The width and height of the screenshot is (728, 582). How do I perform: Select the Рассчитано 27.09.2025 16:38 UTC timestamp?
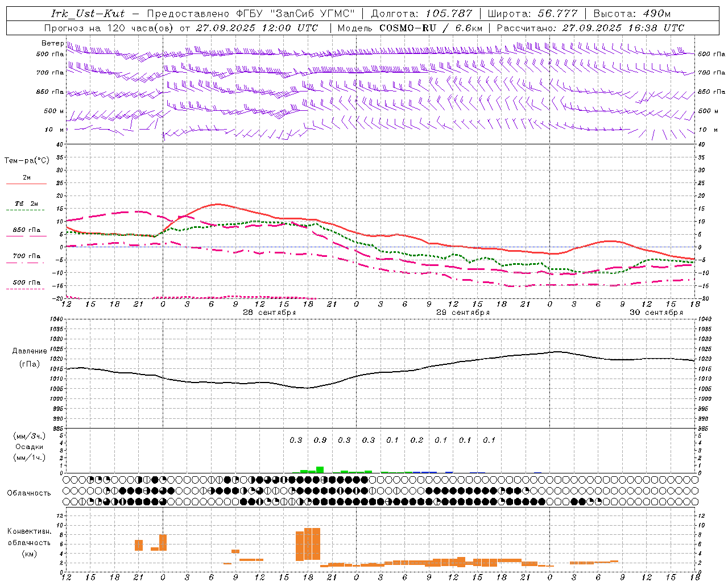click(590, 28)
